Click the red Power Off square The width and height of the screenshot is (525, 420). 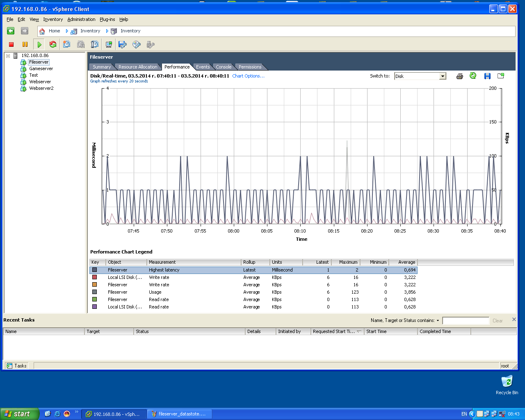(11, 44)
